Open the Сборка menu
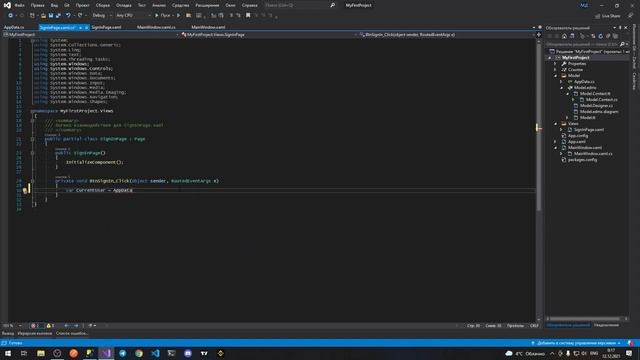This screenshot has height=360, width=640. [x=103, y=5]
